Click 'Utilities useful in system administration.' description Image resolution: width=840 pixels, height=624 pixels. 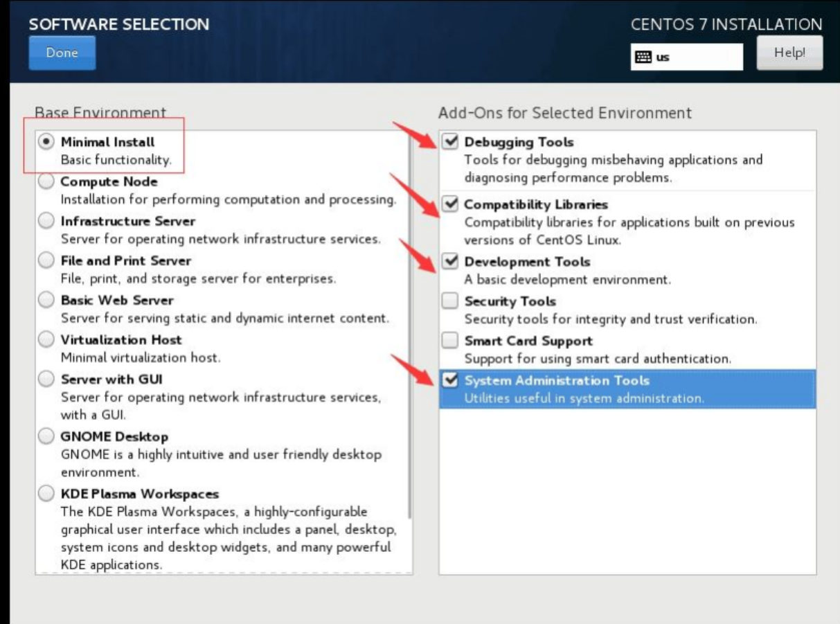point(584,398)
